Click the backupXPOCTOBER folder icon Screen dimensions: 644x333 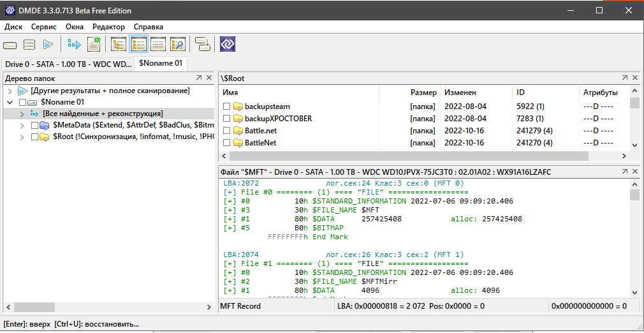[x=238, y=119]
